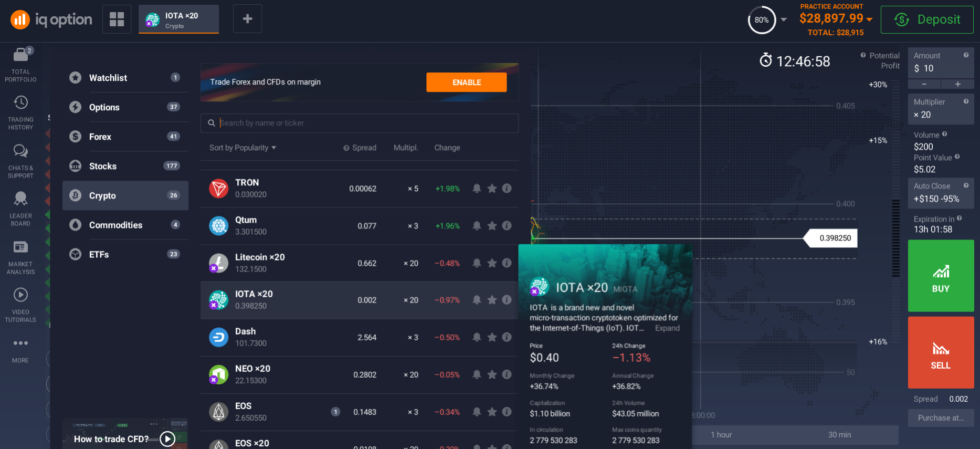Select 1 hour chart timeframe

point(721,435)
